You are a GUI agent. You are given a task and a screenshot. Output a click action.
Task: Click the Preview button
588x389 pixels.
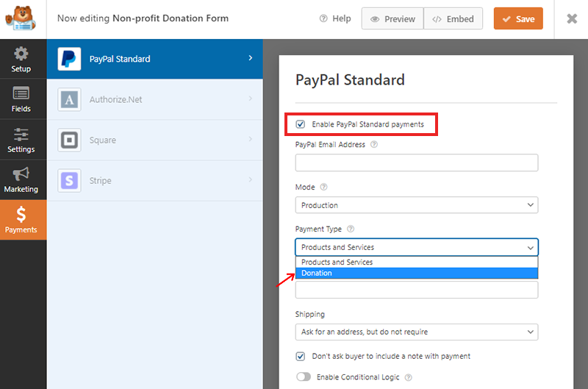click(392, 19)
